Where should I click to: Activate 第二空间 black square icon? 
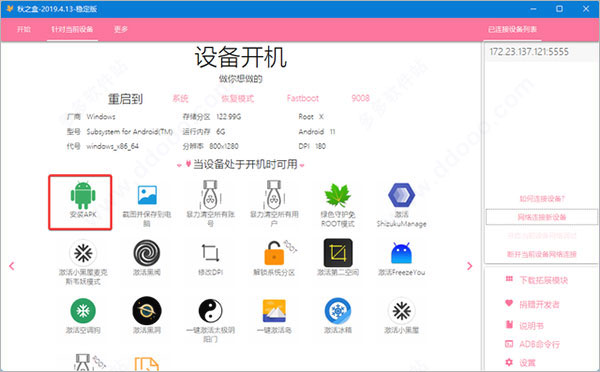(x=338, y=253)
